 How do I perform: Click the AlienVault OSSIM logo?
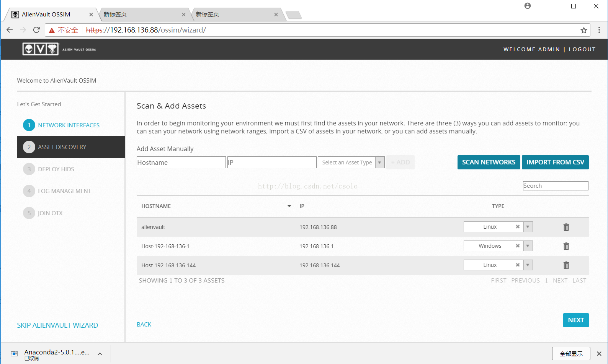pos(59,49)
